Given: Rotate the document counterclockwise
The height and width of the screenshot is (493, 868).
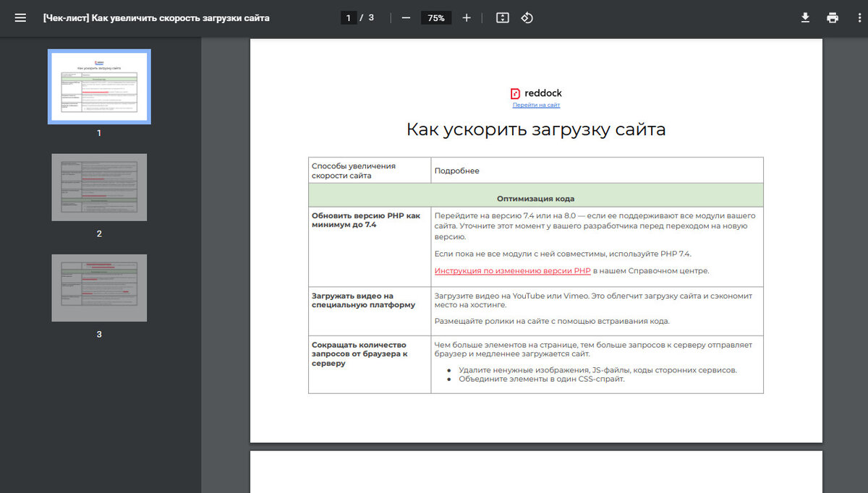Looking at the screenshot, I should click(527, 17).
